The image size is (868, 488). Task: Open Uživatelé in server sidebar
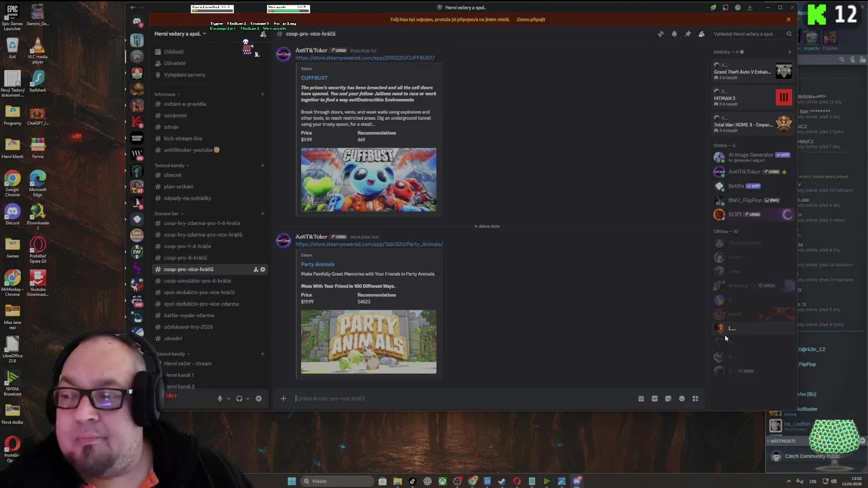coord(210,63)
